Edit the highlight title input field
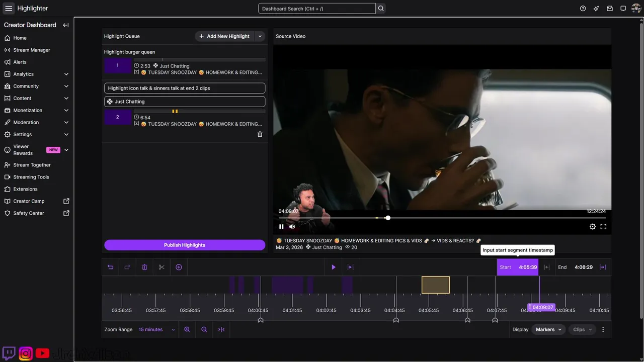Screen dimensions: 644x362 [x=185, y=88]
